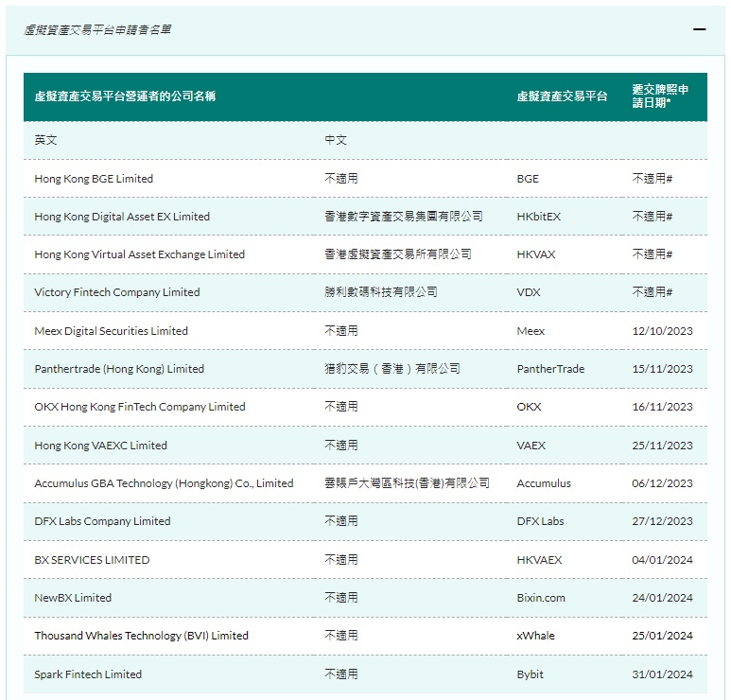The image size is (731, 700).
Task: Click the PantherTrade platform name
Action: [x=550, y=369]
